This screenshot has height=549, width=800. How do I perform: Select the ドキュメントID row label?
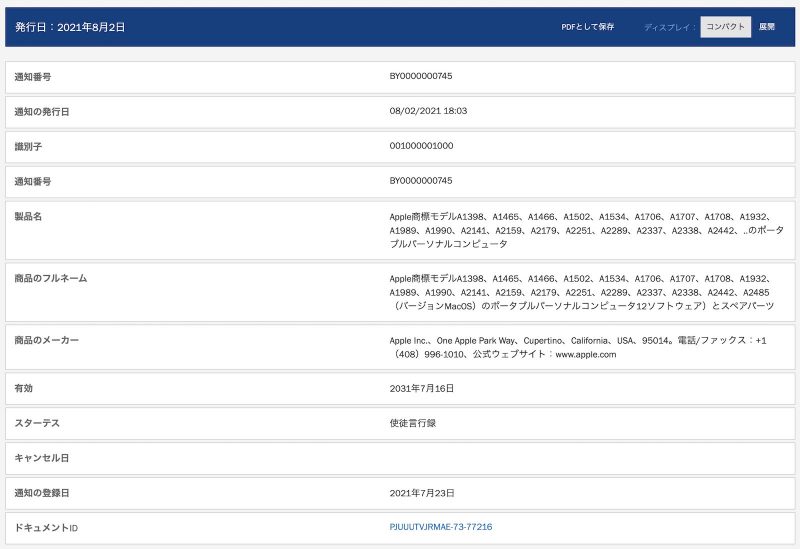coord(46,527)
